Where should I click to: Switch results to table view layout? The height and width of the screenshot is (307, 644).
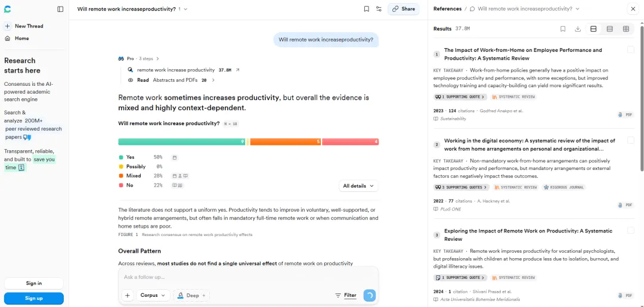(626, 29)
